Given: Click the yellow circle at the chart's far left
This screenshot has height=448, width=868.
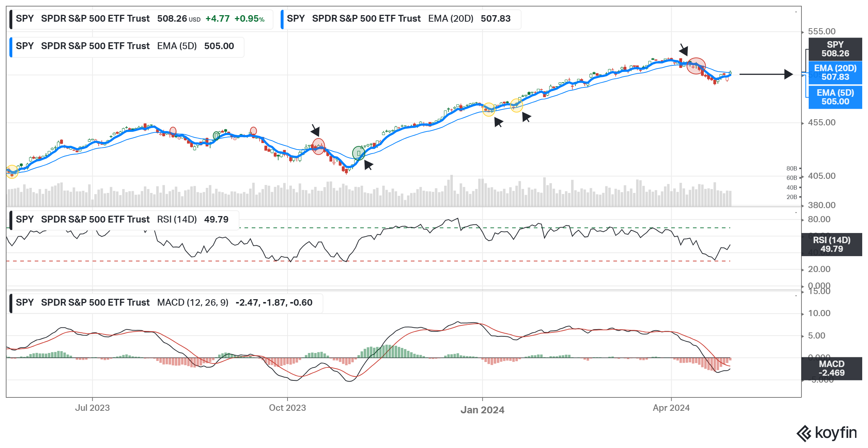Looking at the screenshot, I should [12, 172].
